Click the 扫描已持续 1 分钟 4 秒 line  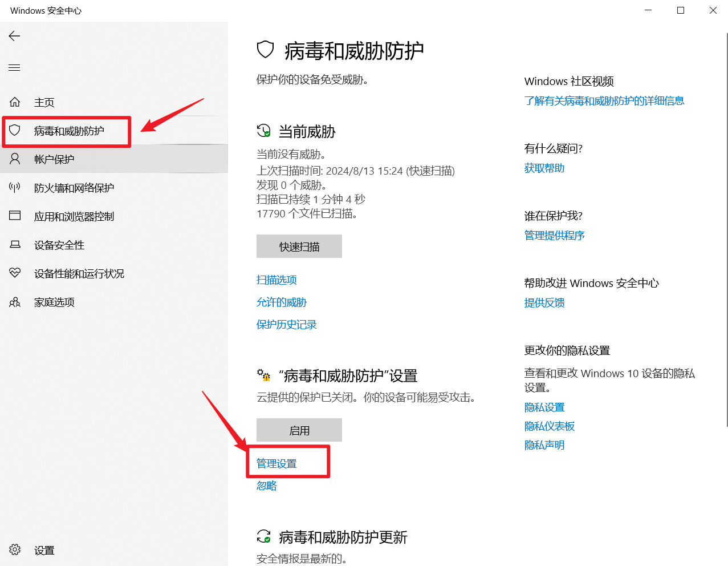tap(311, 199)
